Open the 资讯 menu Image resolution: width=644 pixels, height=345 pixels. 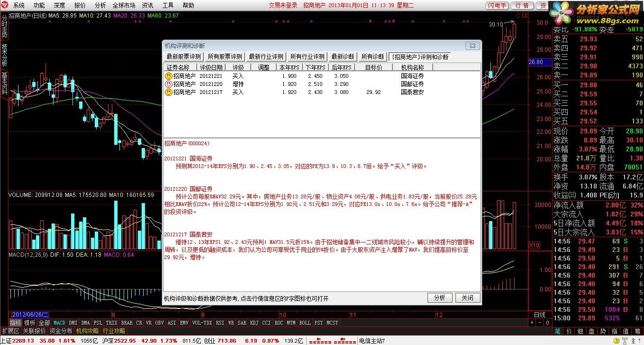(x=147, y=5)
